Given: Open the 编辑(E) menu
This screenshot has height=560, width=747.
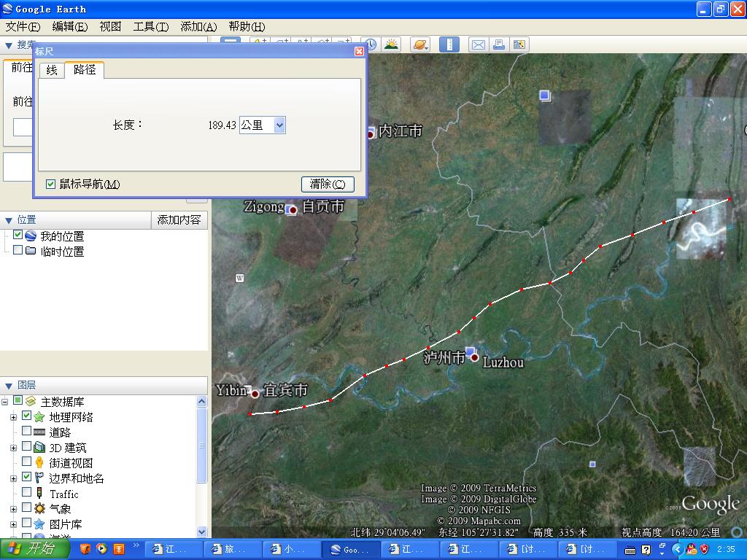Looking at the screenshot, I should click(69, 27).
